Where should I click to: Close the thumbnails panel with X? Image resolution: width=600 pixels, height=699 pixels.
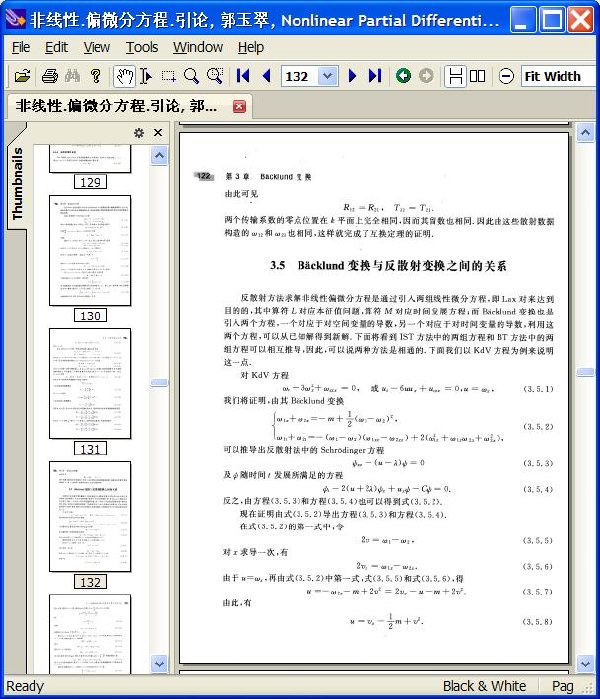158,133
